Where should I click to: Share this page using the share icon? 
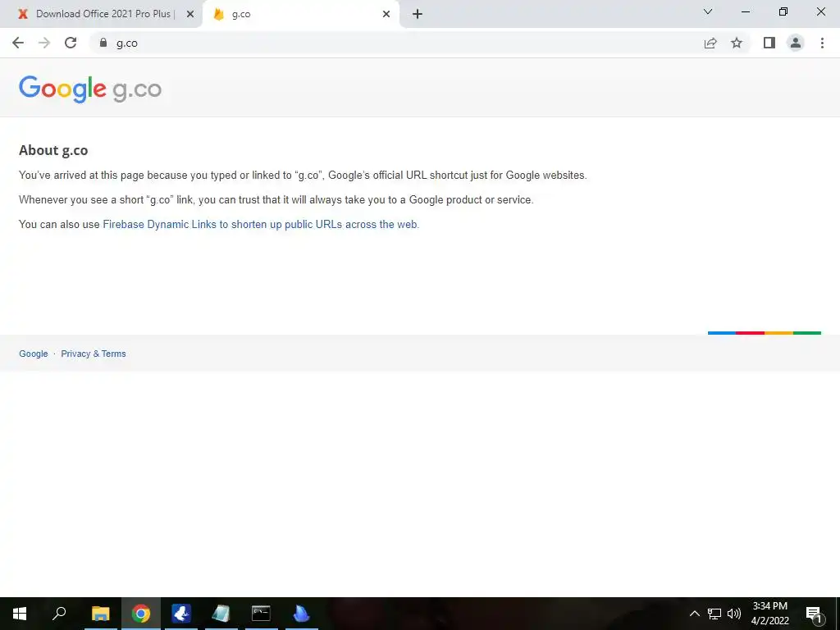coord(710,43)
